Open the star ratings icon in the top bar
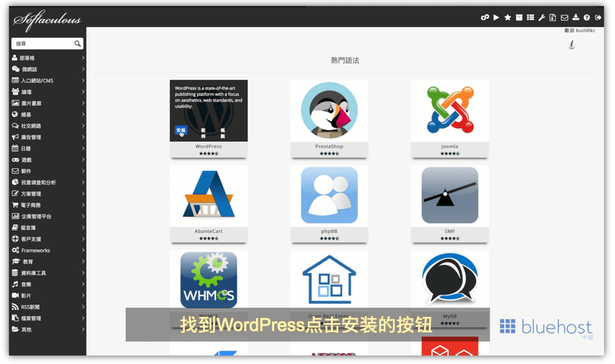This screenshot has height=364, width=615. (x=507, y=17)
